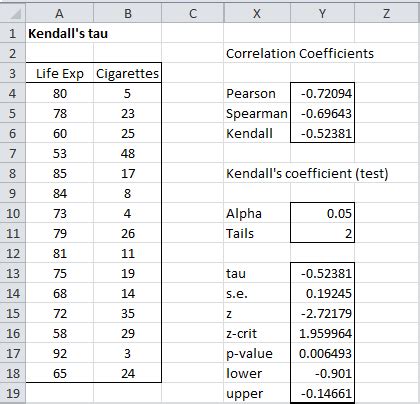Click the 'tau' label cell
420x404 pixels.
point(257,273)
